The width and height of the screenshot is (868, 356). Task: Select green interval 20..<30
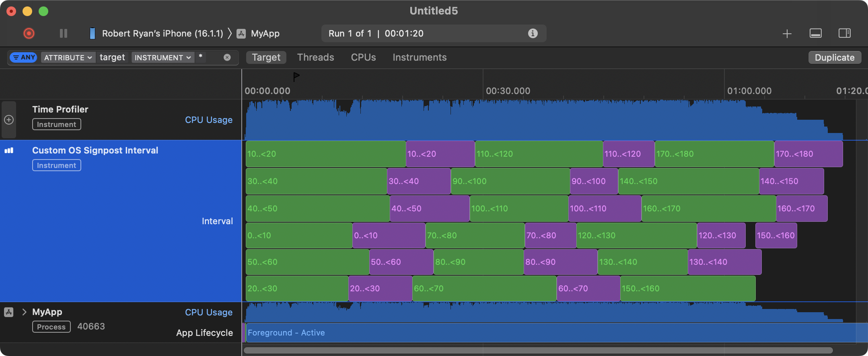coord(297,288)
